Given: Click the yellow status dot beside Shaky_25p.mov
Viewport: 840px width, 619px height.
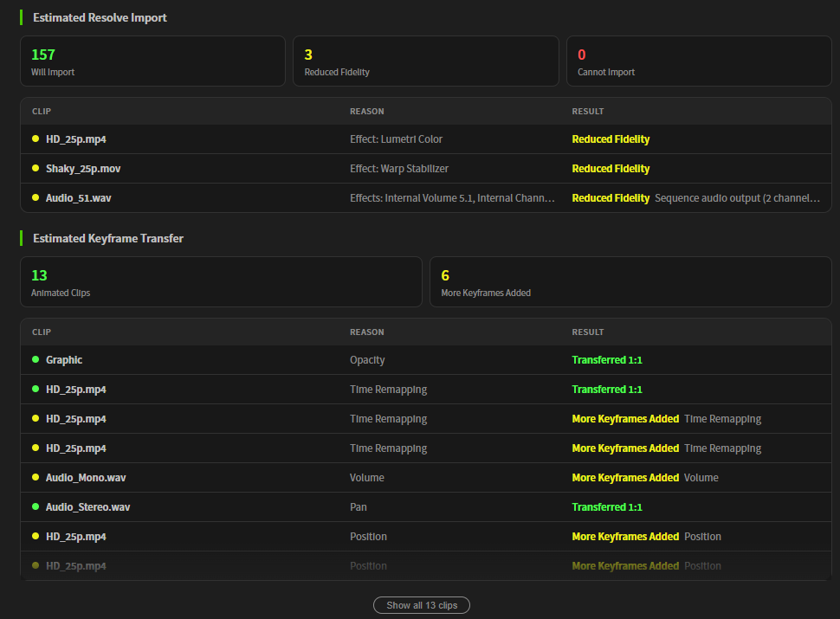Looking at the screenshot, I should pyautogui.click(x=36, y=168).
